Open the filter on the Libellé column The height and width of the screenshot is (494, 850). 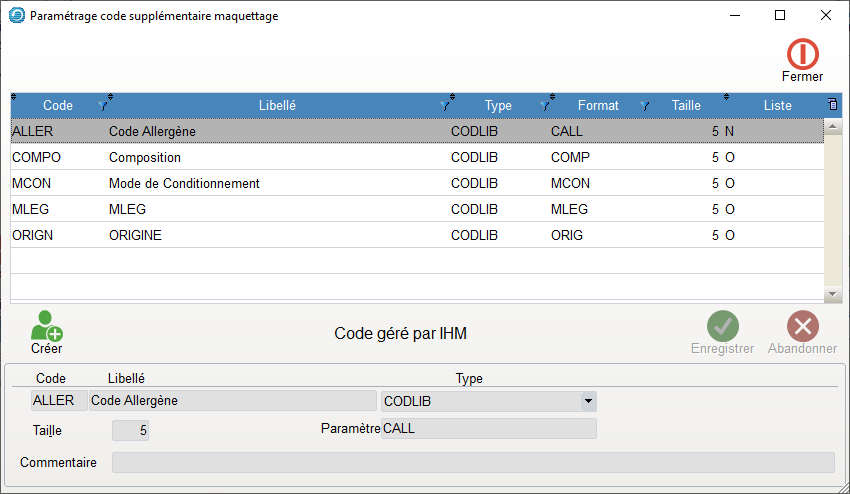coord(445,105)
